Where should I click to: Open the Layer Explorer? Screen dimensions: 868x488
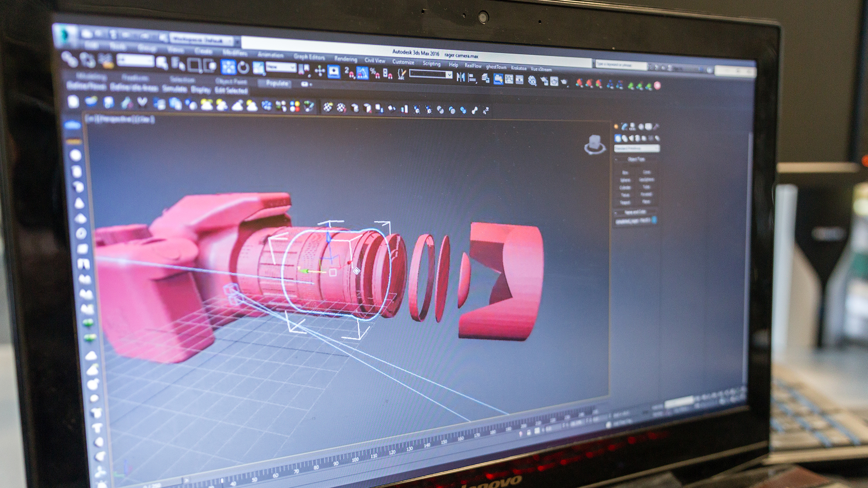(x=486, y=79)
